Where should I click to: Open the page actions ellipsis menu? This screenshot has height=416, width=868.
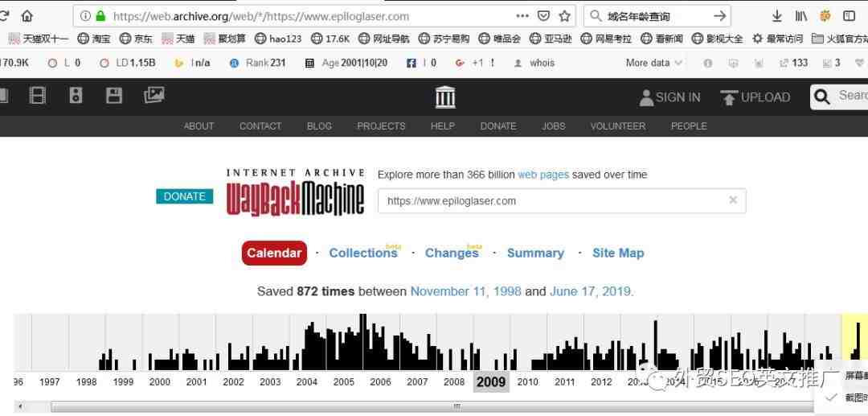coord(522,16)
